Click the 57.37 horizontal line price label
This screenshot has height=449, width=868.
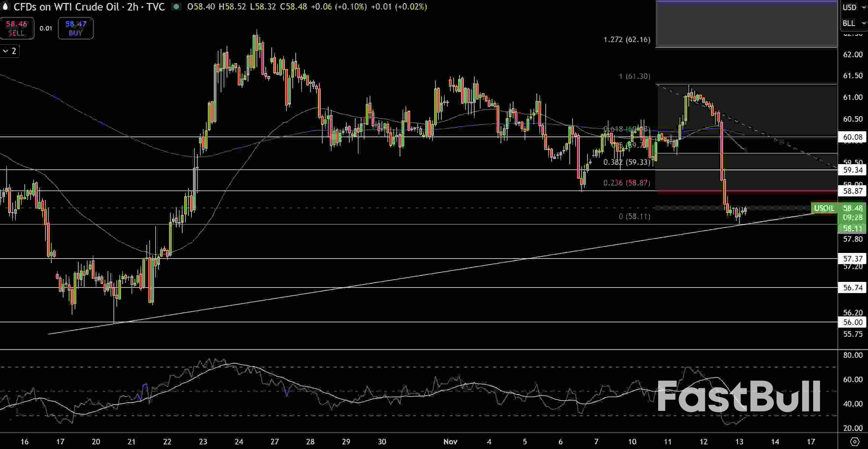tap(853, 259)
